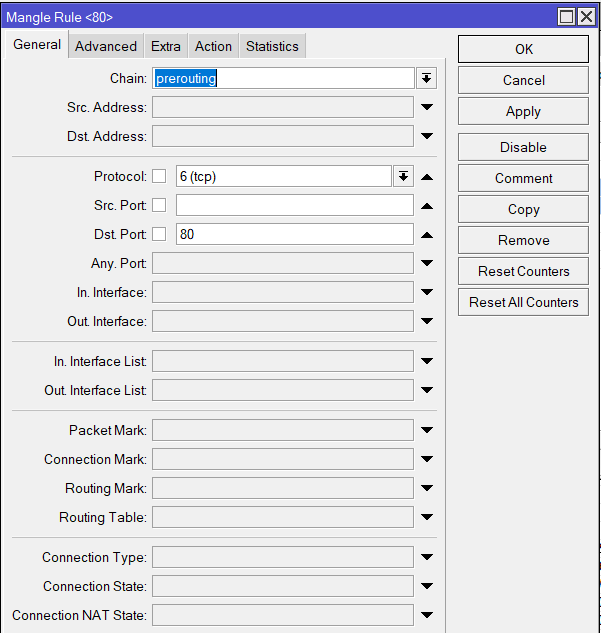
Task: Collapse the Dst. Port field
Action: pyautogui.click(x=427, y=235)
